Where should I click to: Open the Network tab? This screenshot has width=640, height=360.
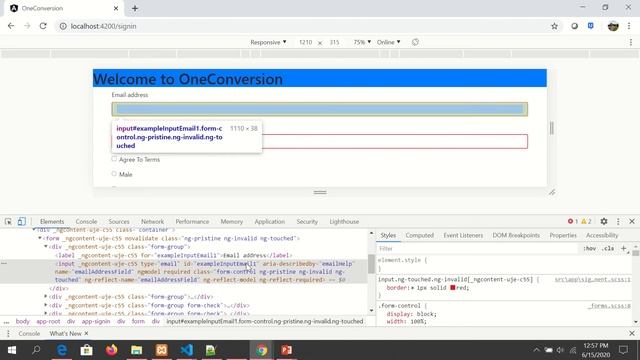152,221
